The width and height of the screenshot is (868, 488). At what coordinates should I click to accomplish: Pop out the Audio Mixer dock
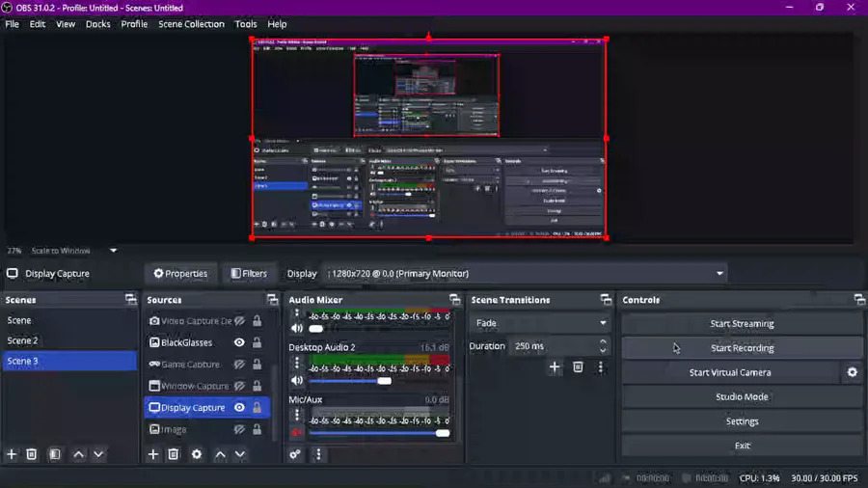click(454, 299)
